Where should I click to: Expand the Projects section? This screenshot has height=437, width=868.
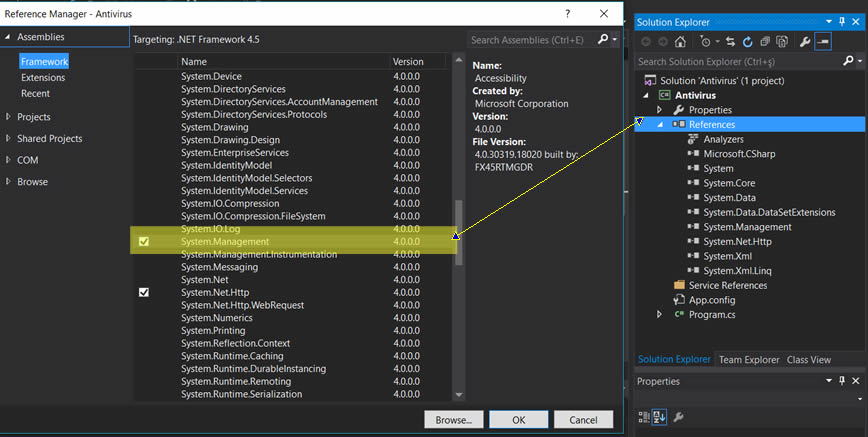[8, 117]
